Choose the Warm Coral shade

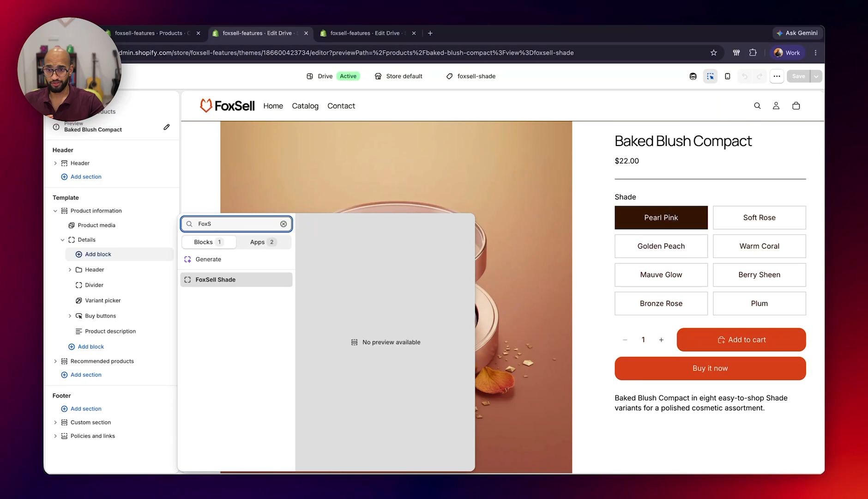click(x=759, y=246)
